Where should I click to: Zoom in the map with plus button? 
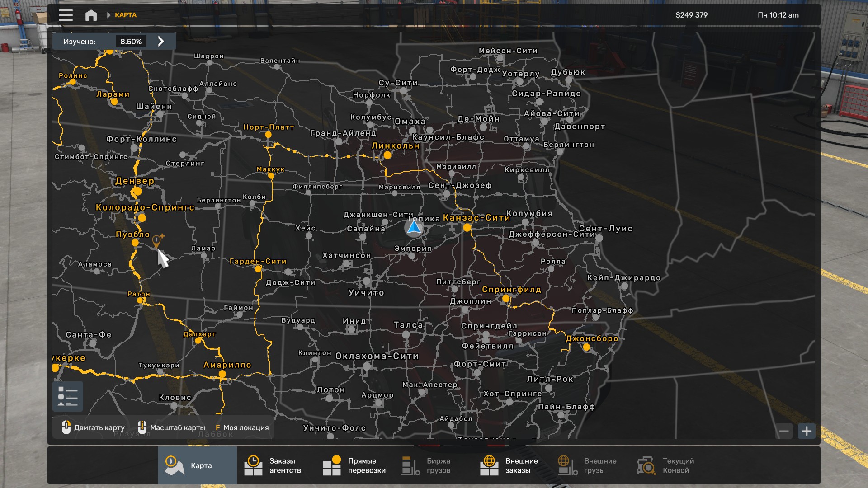tap(807, 431)
